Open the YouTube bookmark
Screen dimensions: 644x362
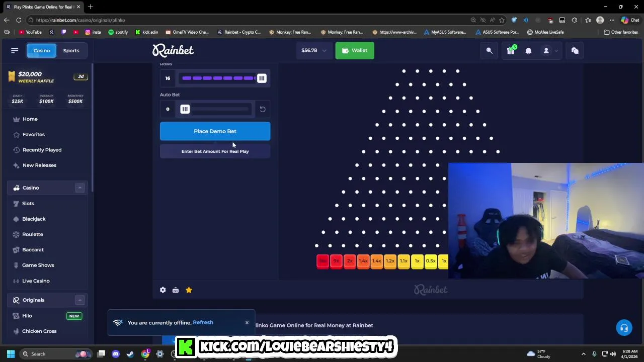tap(30, 32)
